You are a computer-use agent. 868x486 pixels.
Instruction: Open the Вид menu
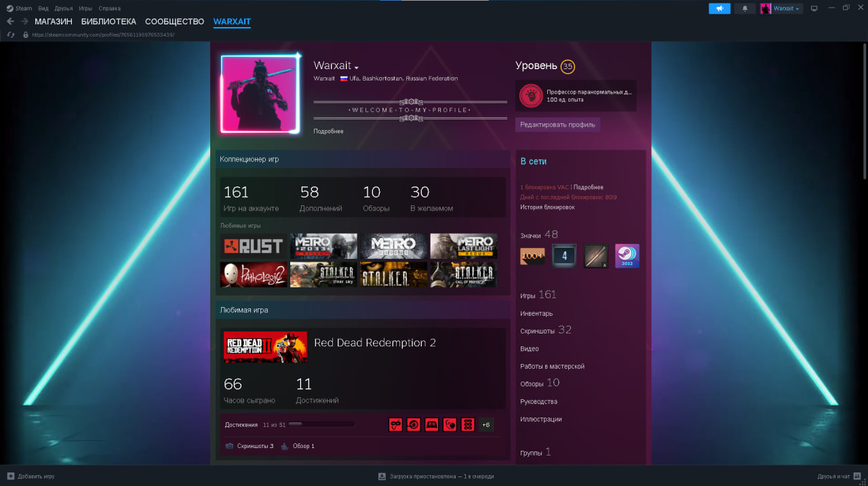(x=43, y=8)
